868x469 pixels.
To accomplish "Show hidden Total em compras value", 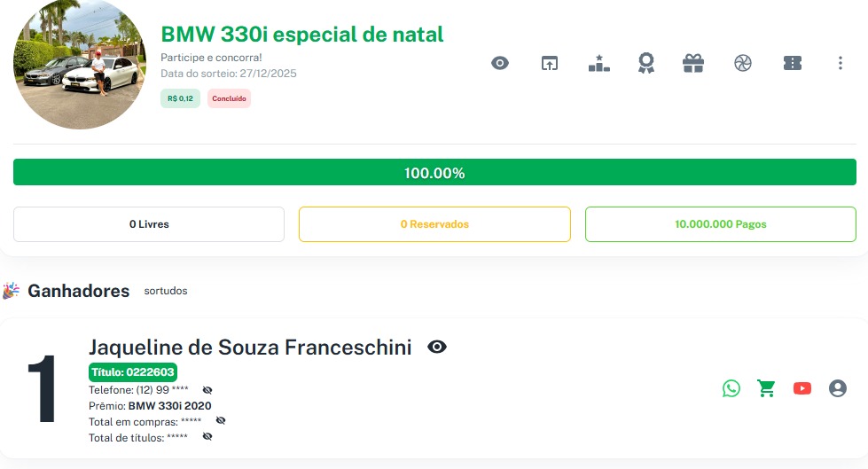I will [x=221, y=421].
